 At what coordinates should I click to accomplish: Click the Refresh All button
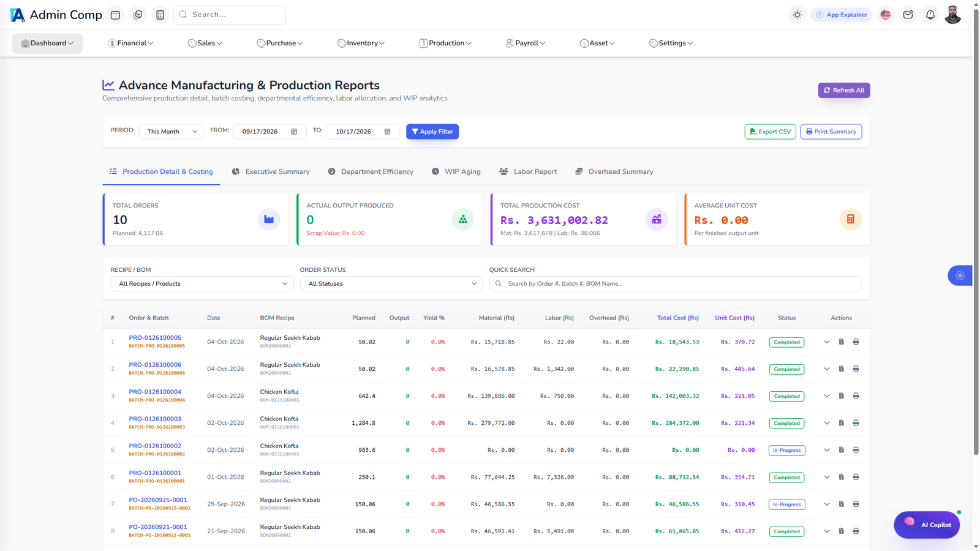[844, 90]
